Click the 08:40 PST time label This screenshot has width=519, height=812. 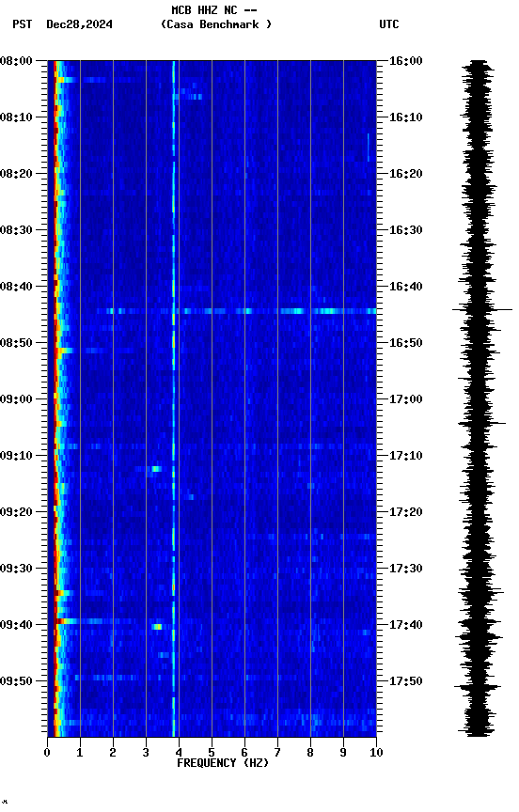(16, 287)
